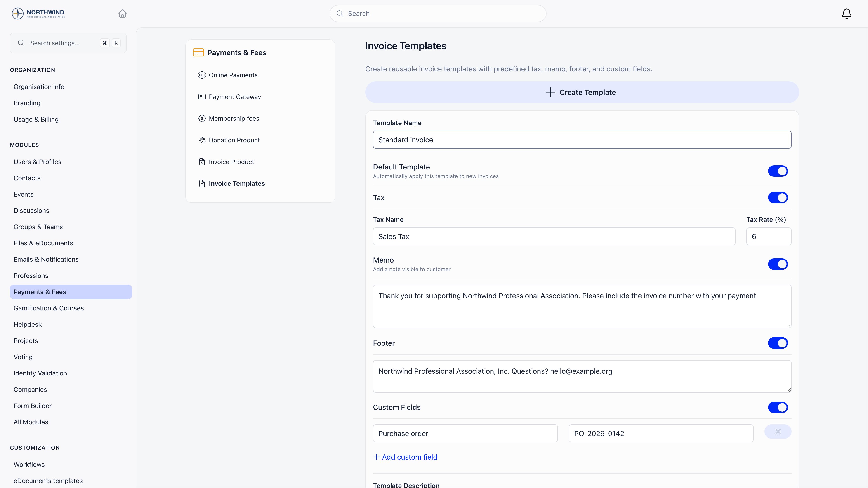Open Events module settings
This screenshot has width=868, height=488.
point(24,194)
